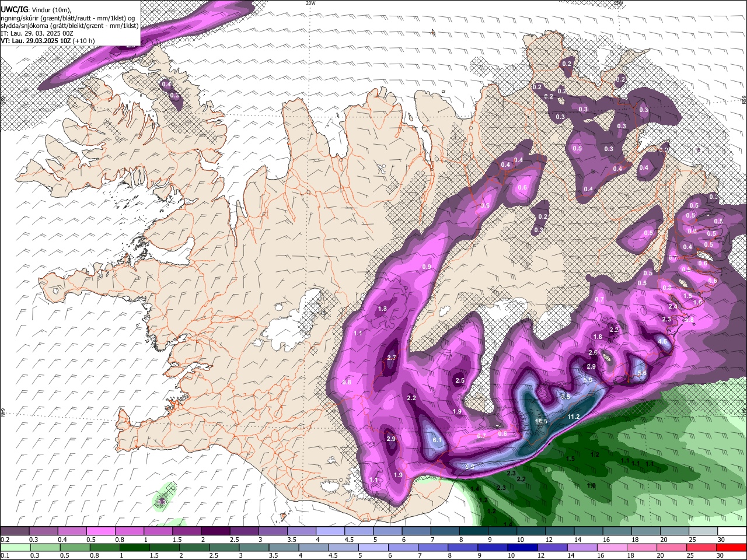This screenshot has height=560, width=747.
Task: Click the rain scale 10 deep navy swatch
Action: pyautogui.click(x=522, y=547)
